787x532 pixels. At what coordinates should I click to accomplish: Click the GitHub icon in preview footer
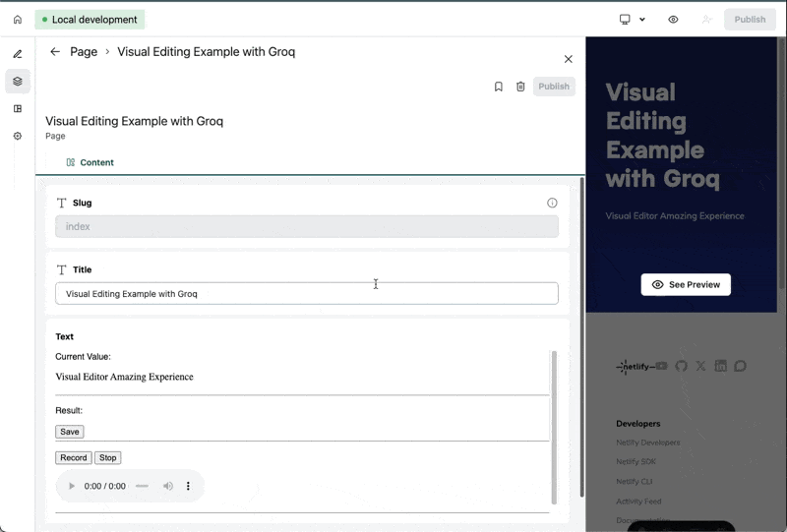tap(681, 366)
